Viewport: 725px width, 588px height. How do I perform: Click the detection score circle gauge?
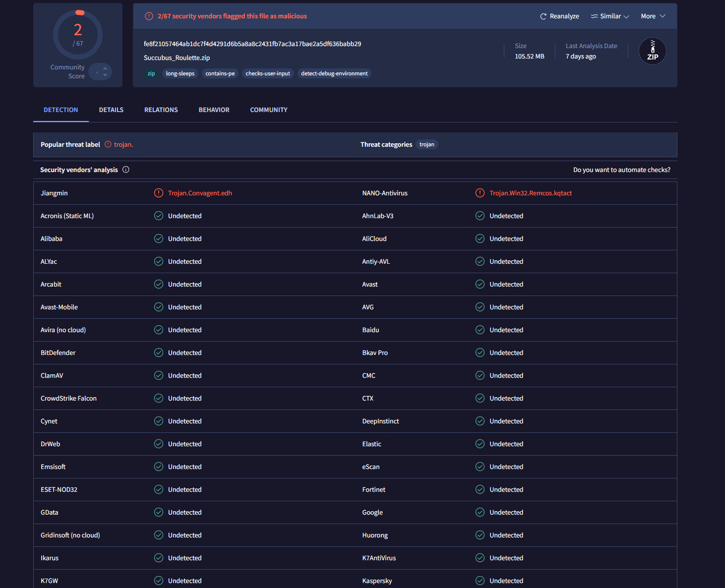click(78, 35)
